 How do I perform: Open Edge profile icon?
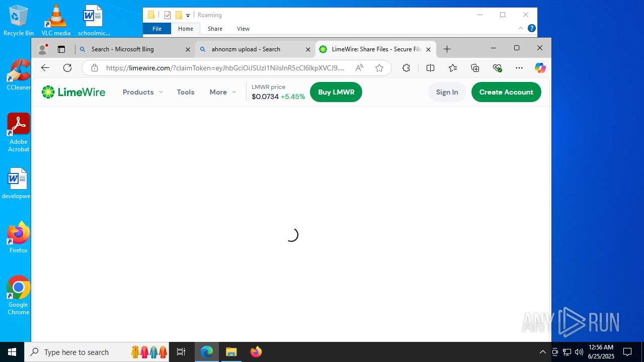point(43,49)
